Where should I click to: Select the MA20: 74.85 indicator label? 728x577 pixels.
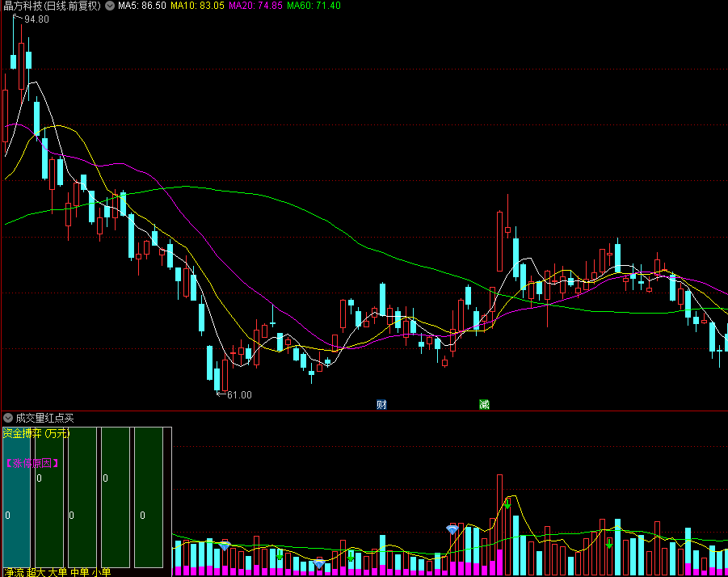255,6
